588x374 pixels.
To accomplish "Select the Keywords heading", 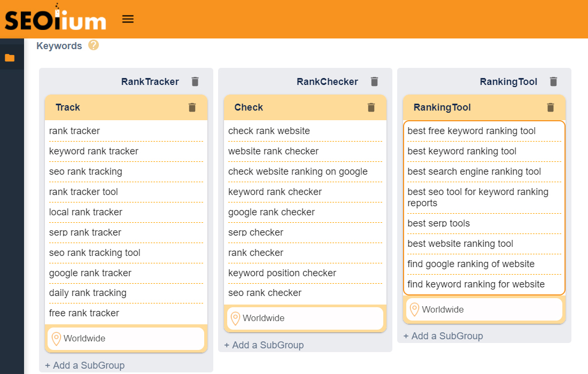I will [x=59, y=46].
